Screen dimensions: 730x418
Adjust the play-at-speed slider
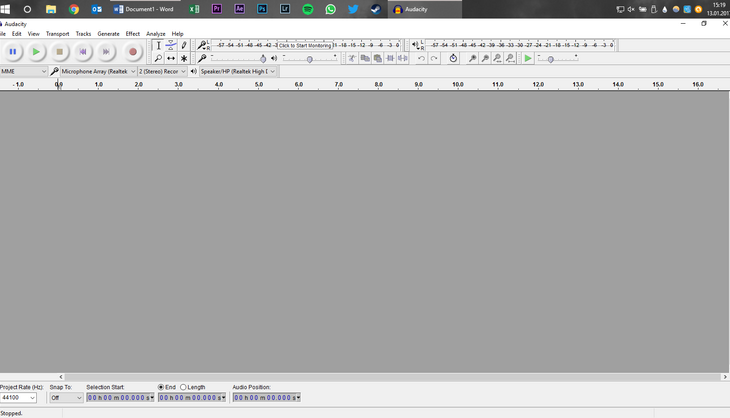coord(551,59)
